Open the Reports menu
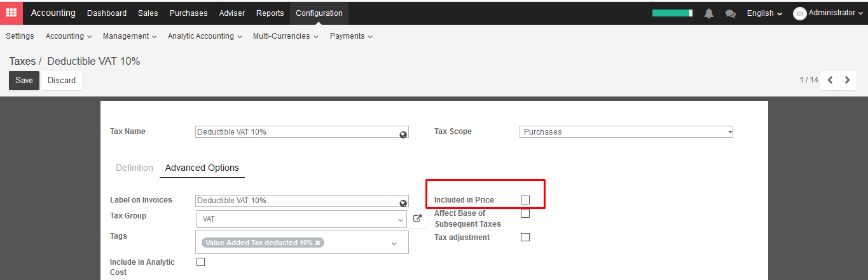Screen dimensions: 868x280 (x=270, y=13)
